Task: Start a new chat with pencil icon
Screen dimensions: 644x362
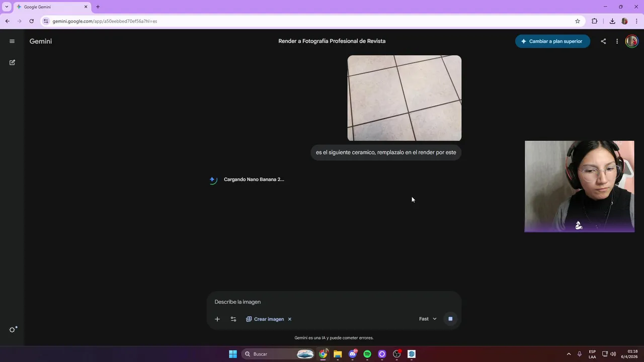Action: coord(12,62)
